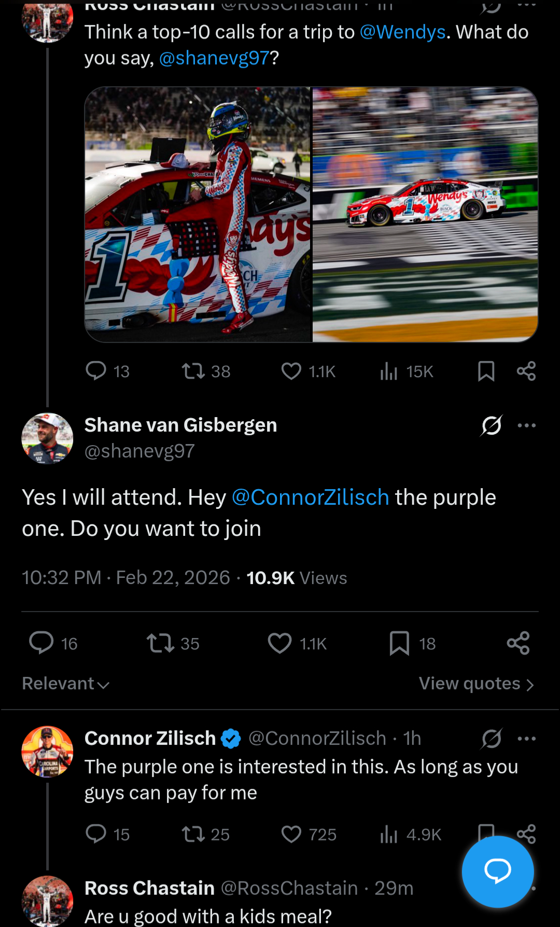Screen dimensions: 560x927
Task: Bookmark the main tweet with 18 bookmarks
Action: pyautogui.click(x=399, y=643)
